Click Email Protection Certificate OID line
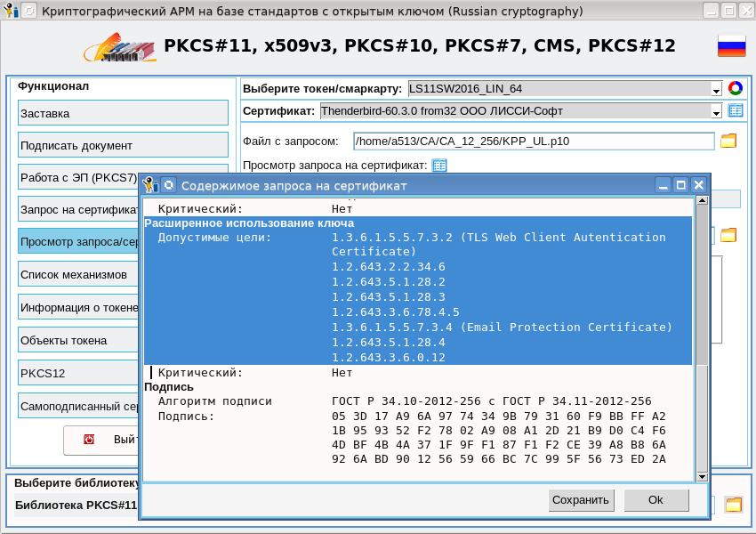756x534 pixels. [x=502, y=327]
